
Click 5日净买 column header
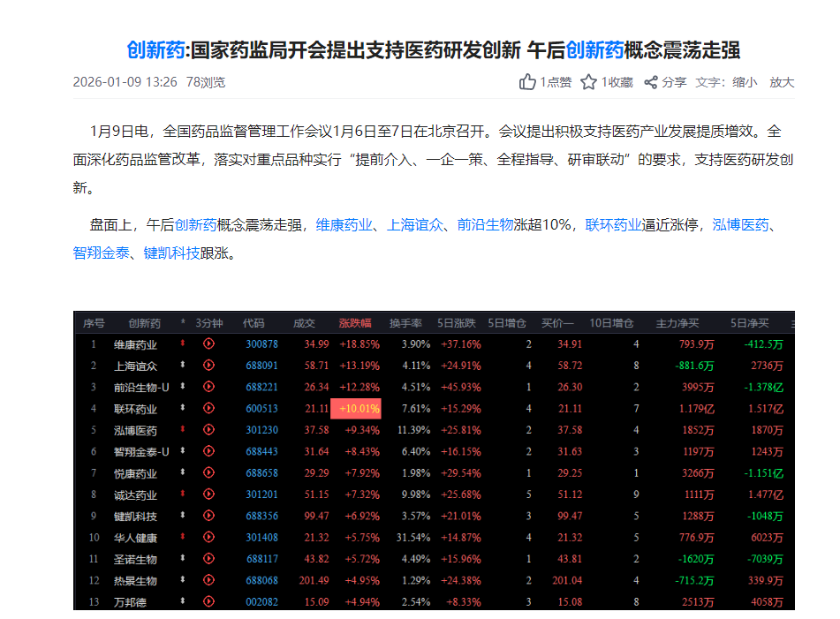(750, 323)
